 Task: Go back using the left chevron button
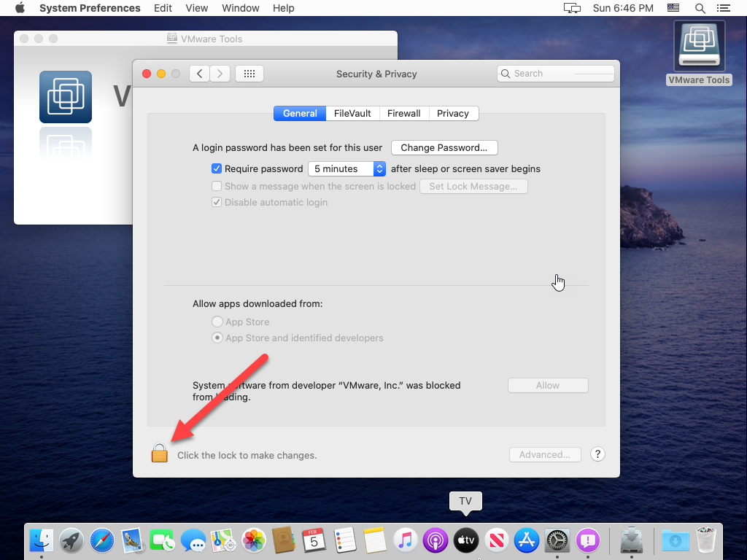click(200, 74)
